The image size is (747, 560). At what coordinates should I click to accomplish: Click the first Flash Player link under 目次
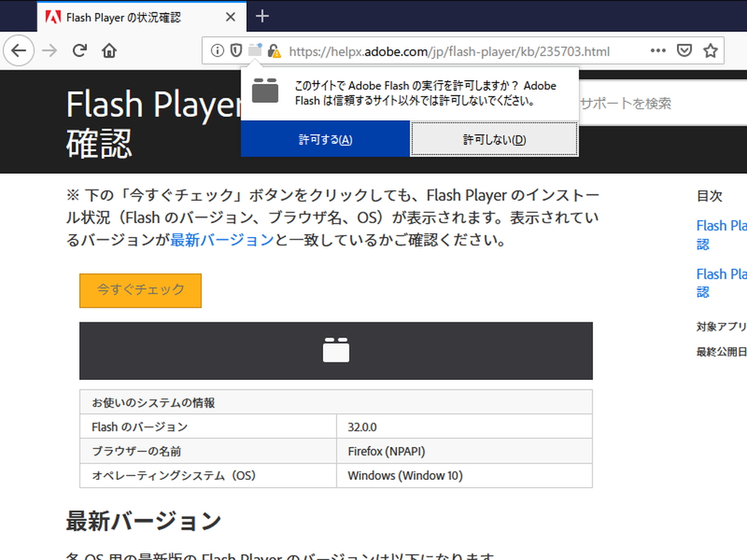721,225
